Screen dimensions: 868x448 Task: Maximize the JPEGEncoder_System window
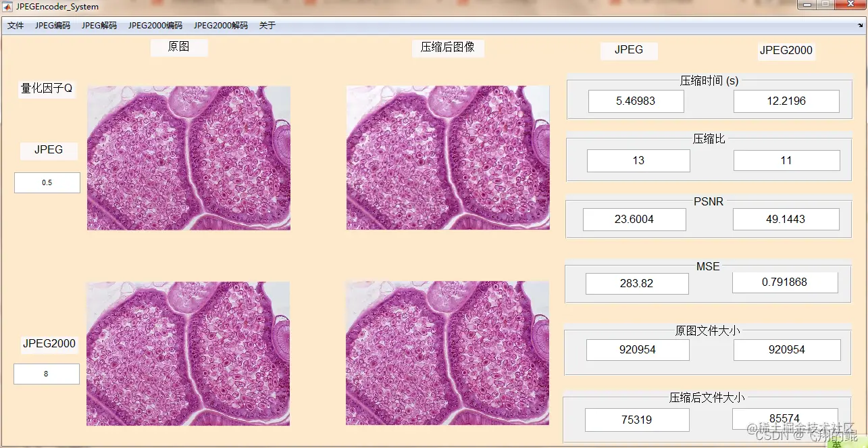[825, 5]
